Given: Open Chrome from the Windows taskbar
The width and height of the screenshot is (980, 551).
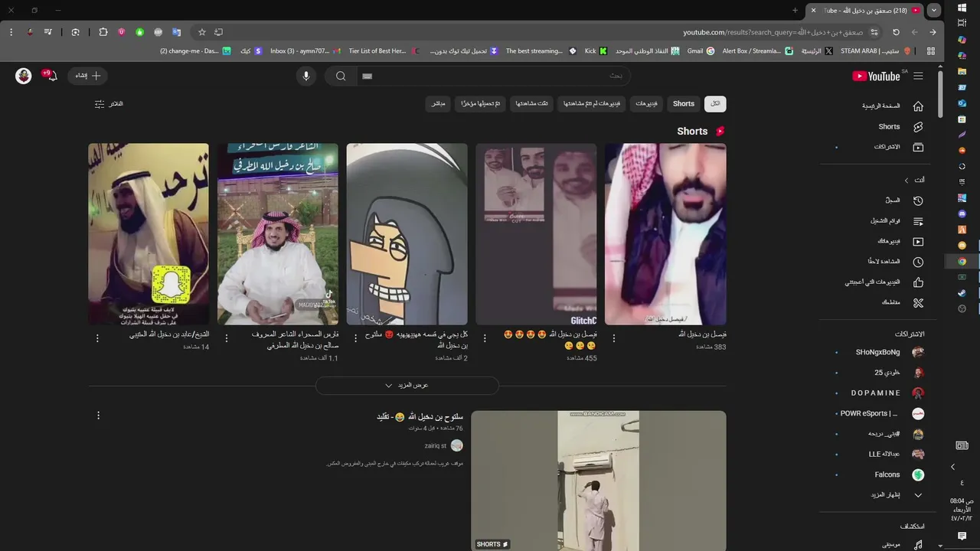Looking at the screenshot, I should (x=962, y=261).
